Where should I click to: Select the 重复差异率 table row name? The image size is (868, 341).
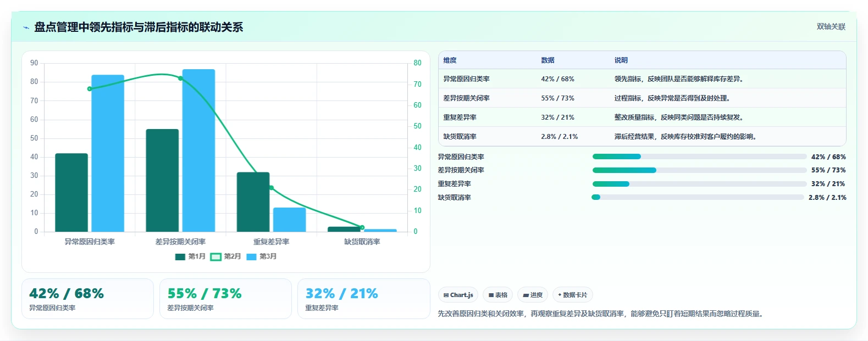click(460, 118)
